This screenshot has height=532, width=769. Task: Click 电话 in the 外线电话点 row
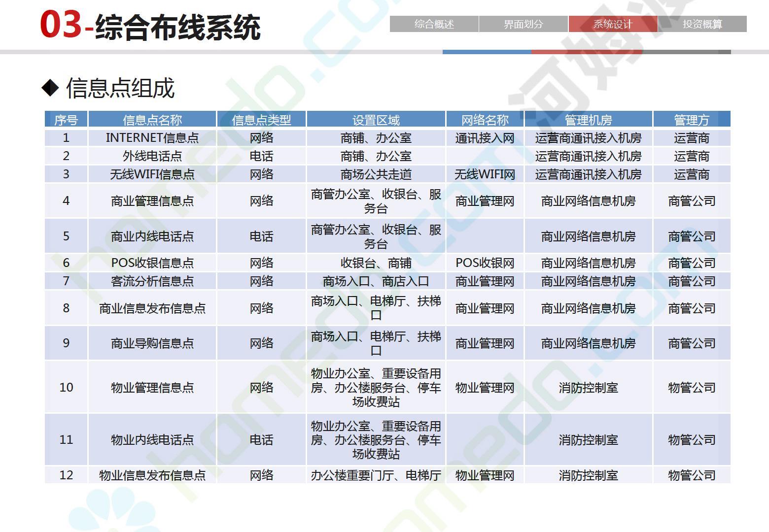(x=261, y=156)
